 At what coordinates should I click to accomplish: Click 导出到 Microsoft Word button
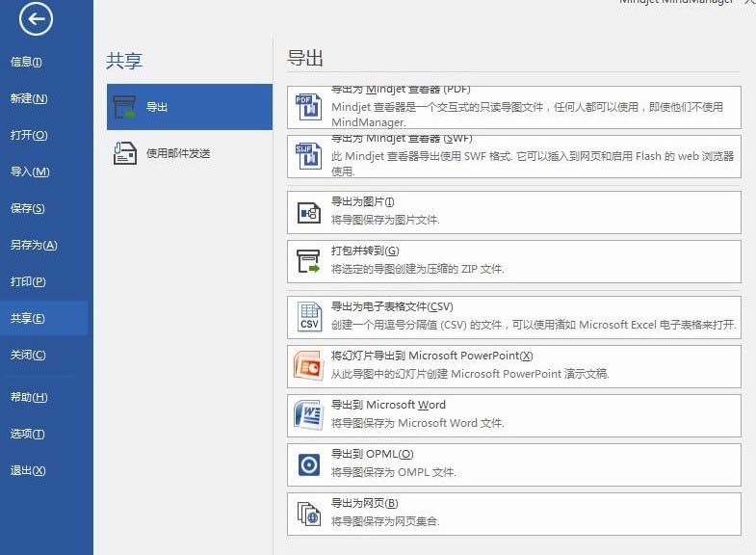pyautogui.click(x=514, y=415)
